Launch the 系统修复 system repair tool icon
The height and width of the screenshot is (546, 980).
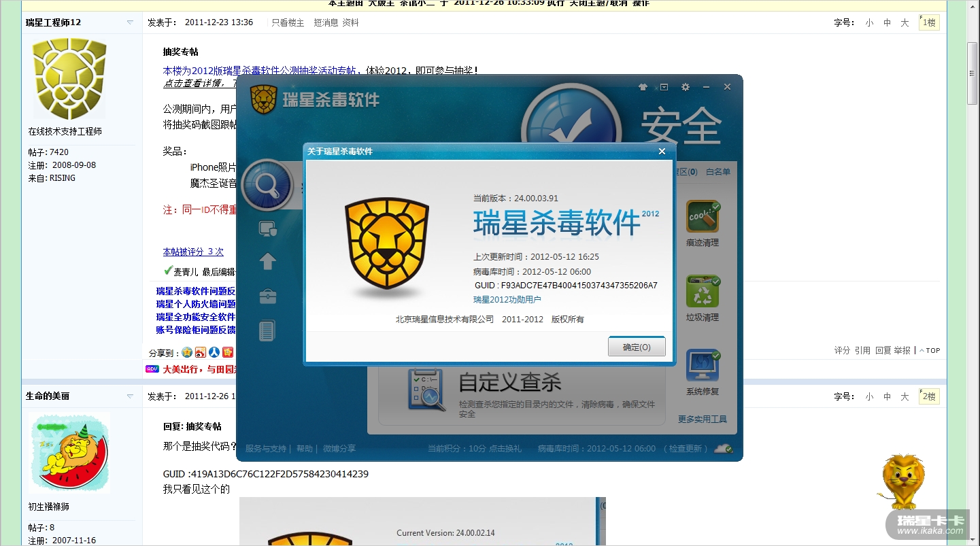[x=703, y=366]
